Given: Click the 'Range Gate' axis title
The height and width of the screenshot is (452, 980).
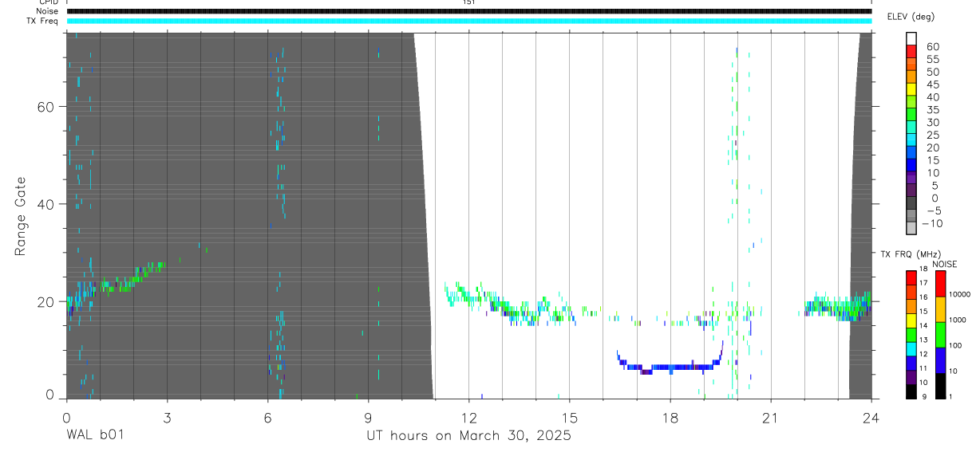Looking at the screenshot, I should (x=21, y=214).
